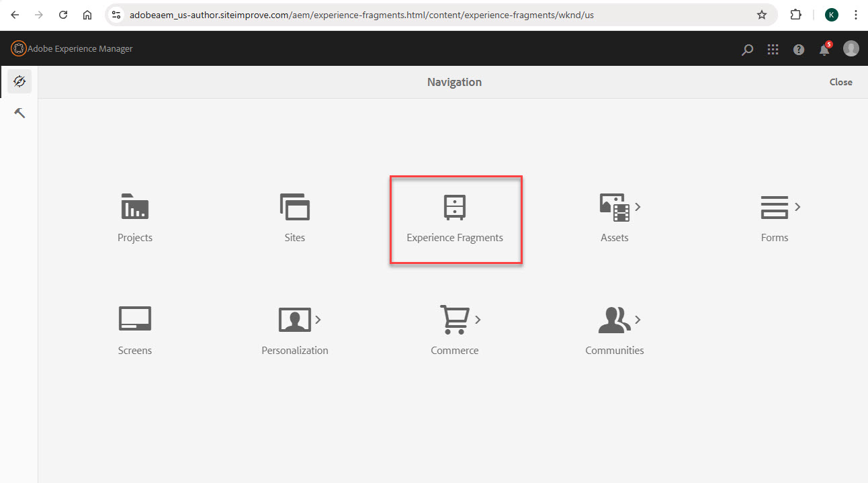The image size is (868, 483).
Task: Open help via the question mark icon
Action: pos(798,48)
